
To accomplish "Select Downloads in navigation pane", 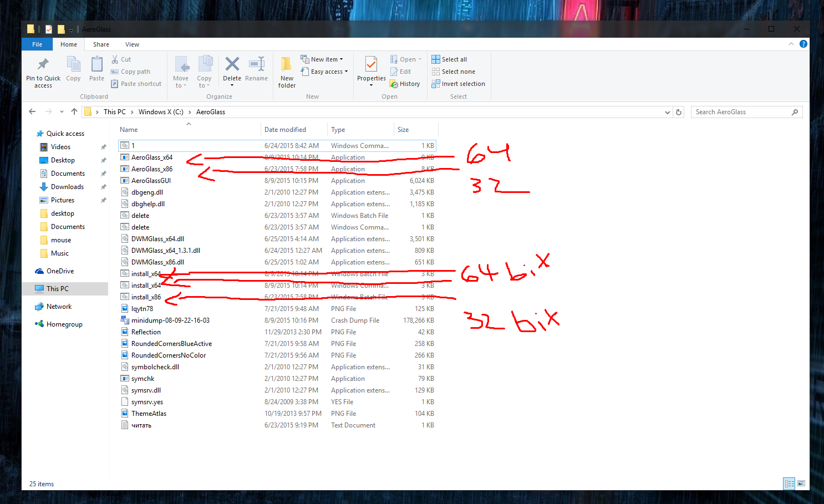I will click(67, 187).
